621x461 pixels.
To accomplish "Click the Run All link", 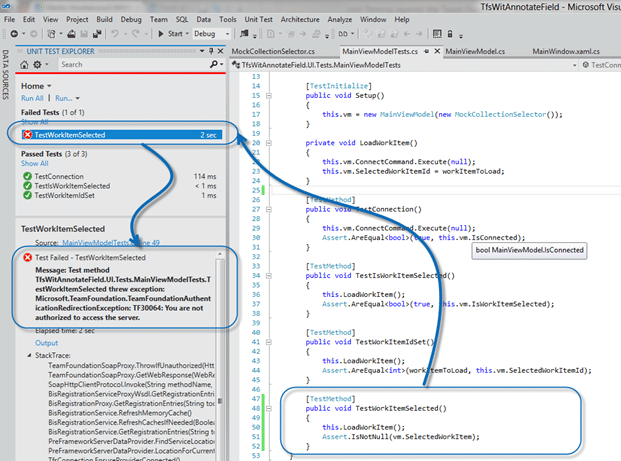I will click(32, 98).
